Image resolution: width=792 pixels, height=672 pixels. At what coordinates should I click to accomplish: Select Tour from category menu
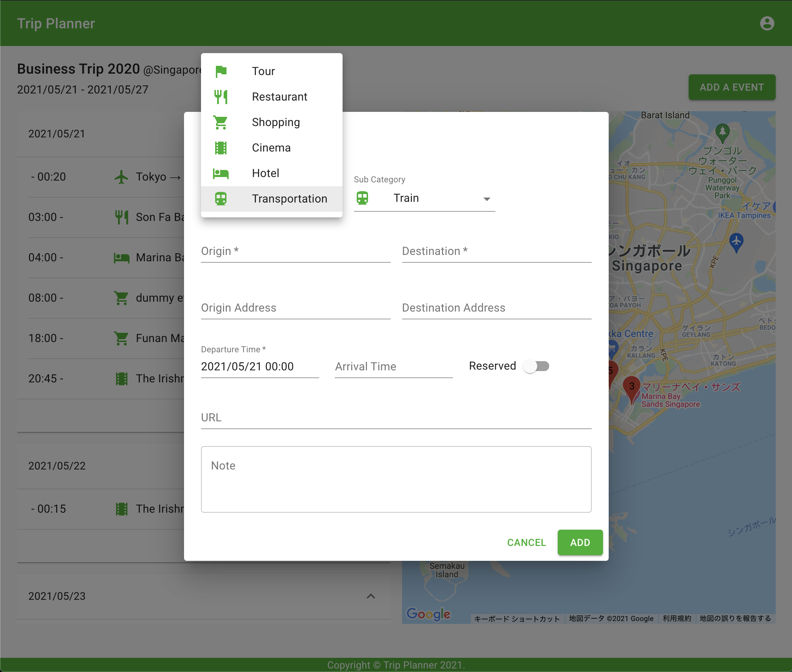272,71
